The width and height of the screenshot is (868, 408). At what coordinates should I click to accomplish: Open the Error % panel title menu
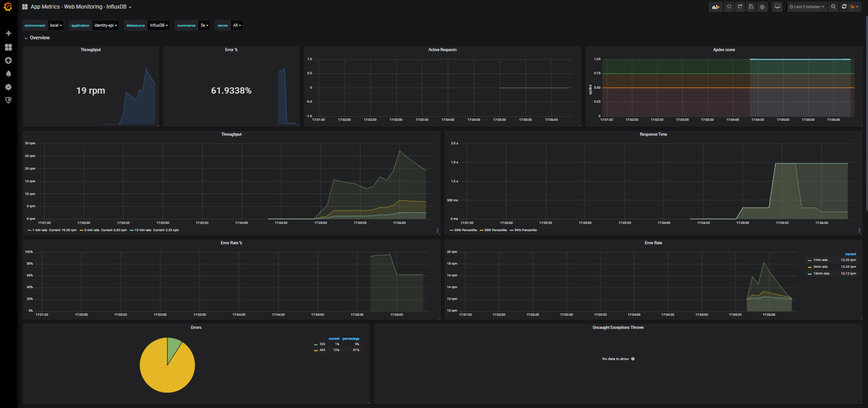coord(231,50)
